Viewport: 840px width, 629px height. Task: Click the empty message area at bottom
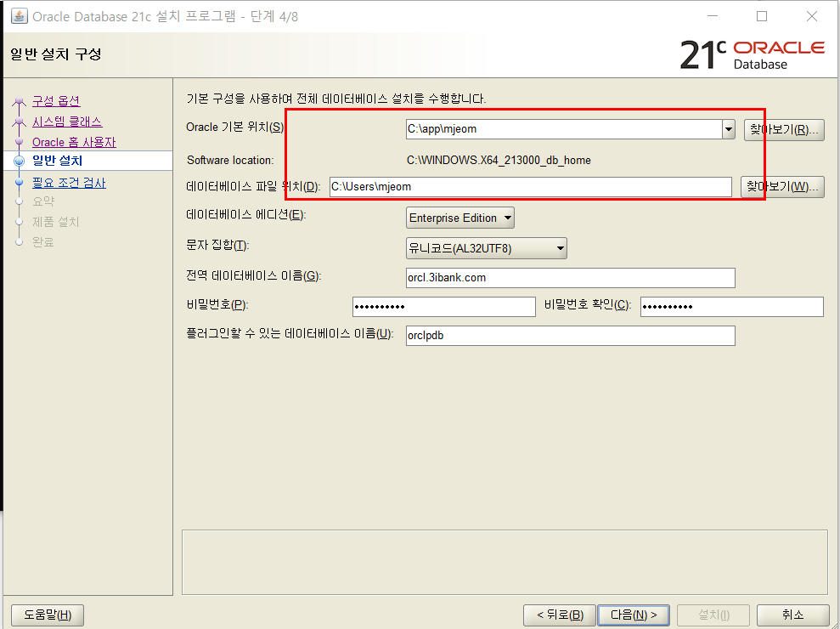(x=505, y=563)
